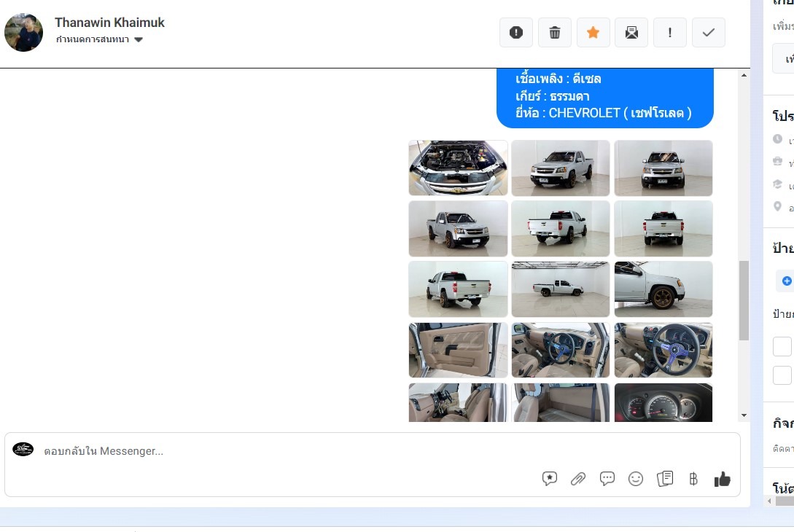Send a thumbs-up like
Viewport: 794px width, 532px height.
[723, 479]
